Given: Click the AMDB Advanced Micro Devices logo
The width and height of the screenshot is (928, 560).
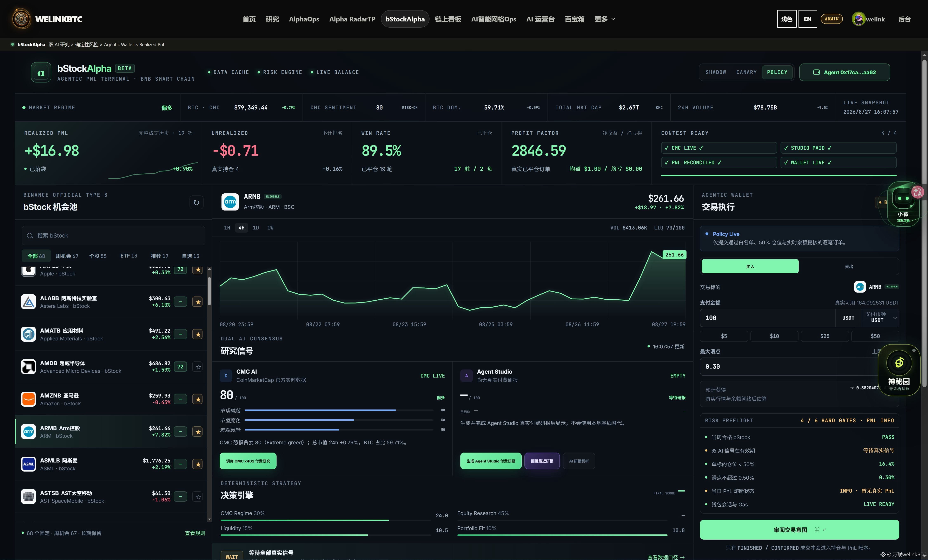Looking at the screenshot, I should pyautogui.click(x=28, y=366).
